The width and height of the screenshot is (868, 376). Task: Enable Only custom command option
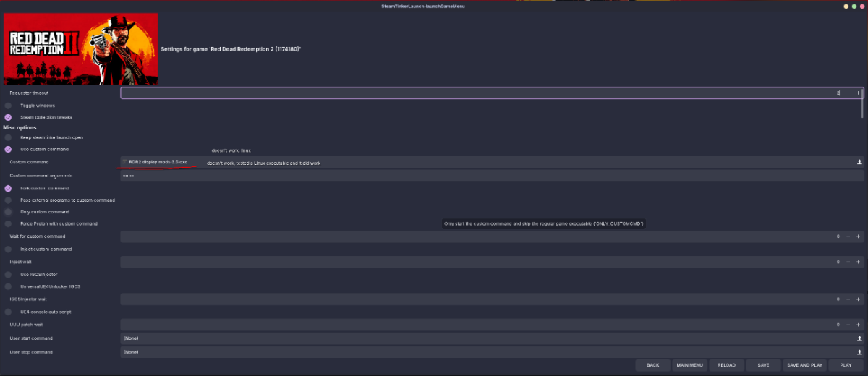8,212
